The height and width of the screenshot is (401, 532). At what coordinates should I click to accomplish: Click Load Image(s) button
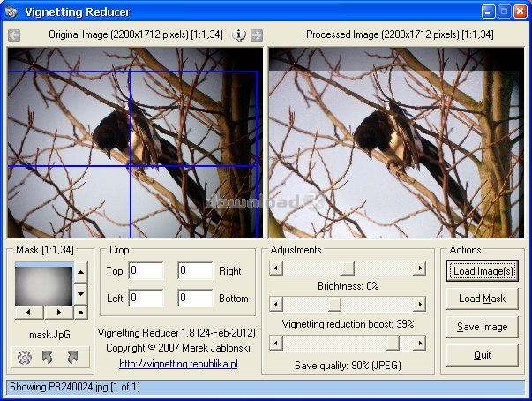483,271
